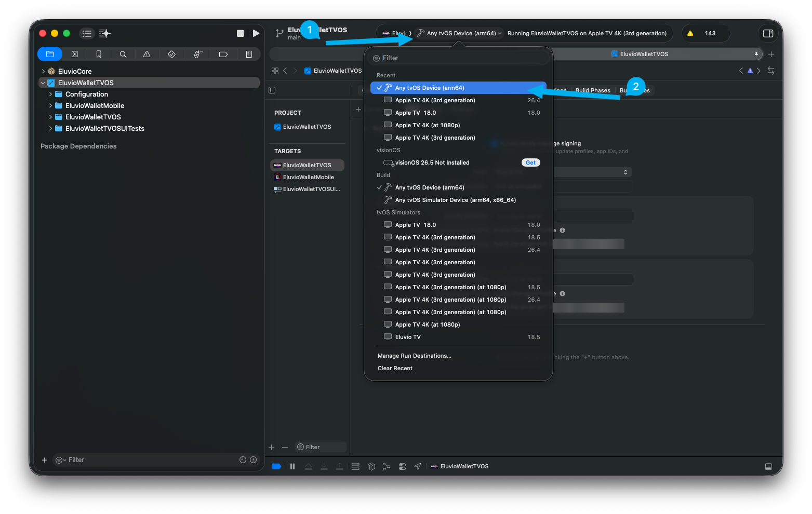812x514 pixels.
Task: Select the EluvioWalletTVOSUI… target
Action: pyautogui.click(x=307, y=189)
